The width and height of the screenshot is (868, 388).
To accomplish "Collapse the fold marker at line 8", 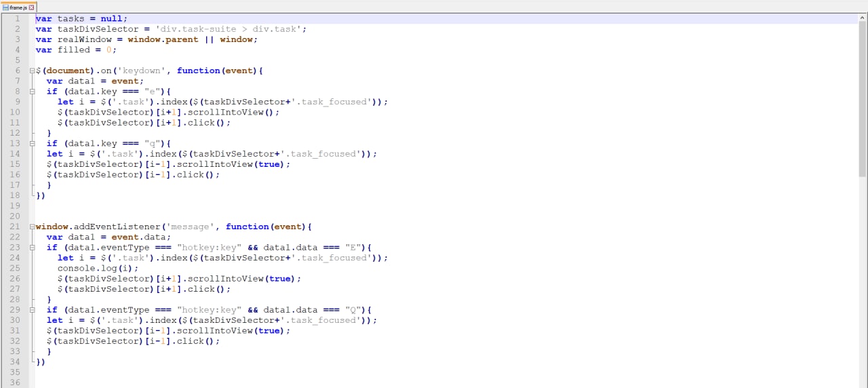I will point(32,92).
